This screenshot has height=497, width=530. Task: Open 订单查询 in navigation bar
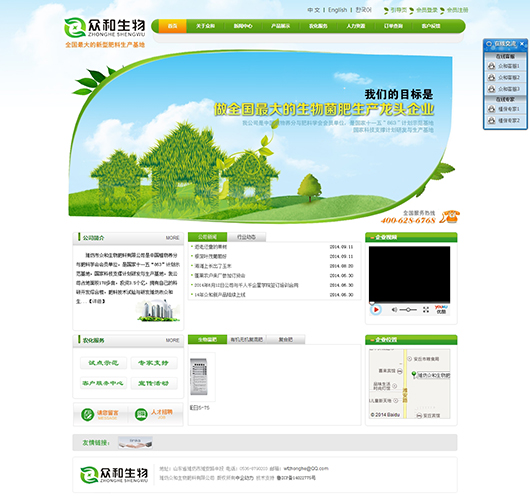[x=393, y=26]
